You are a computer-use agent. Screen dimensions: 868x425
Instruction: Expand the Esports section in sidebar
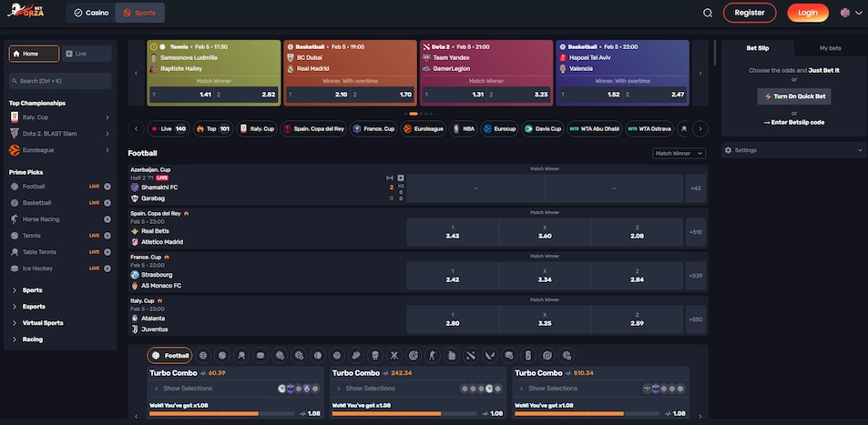point(34,307)
